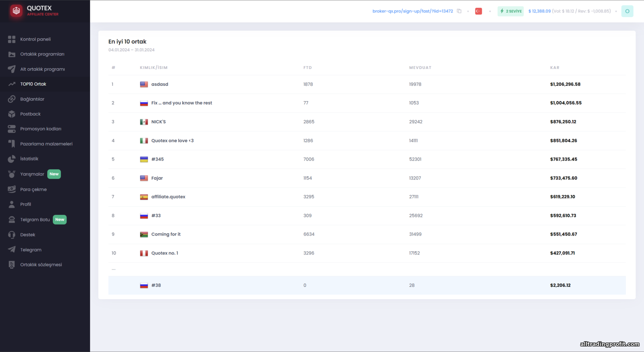Click Telgram Botu robot icon

[x=12, y=219]
